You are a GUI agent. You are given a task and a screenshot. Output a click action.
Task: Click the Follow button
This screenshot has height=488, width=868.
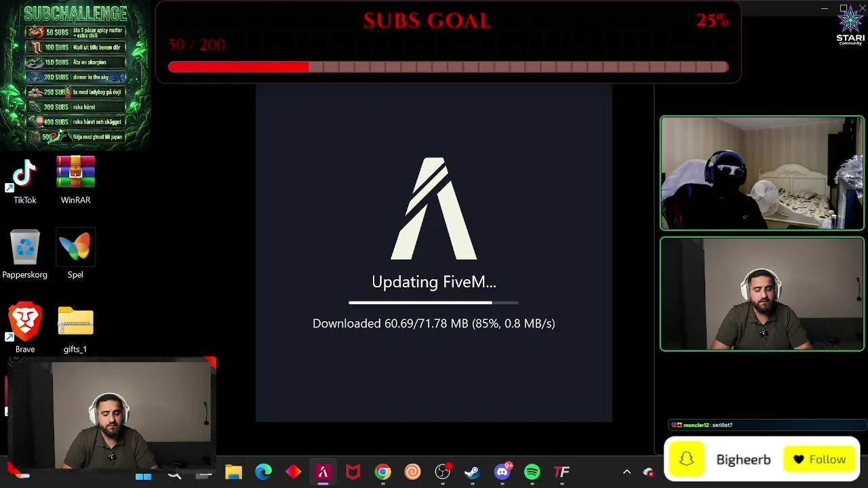pyautogui.click(x=821, y=460)
